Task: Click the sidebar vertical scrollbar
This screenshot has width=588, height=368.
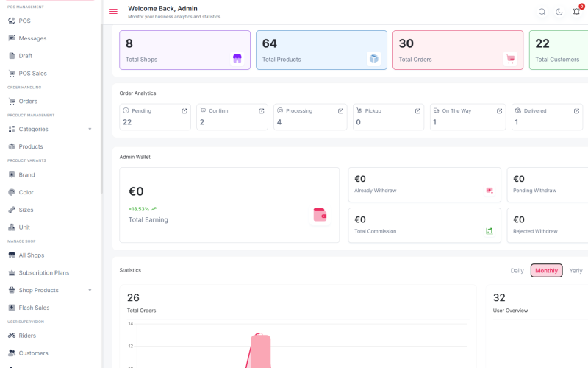Action: [101, 109]
